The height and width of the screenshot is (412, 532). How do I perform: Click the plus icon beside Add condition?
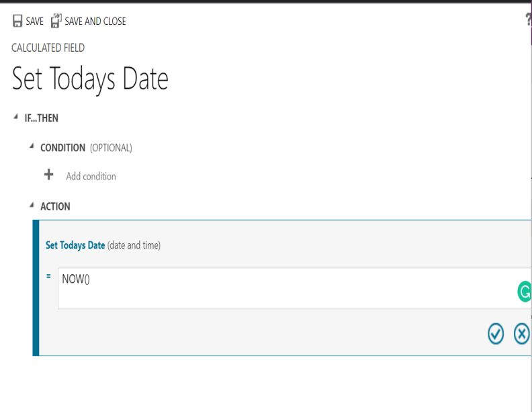48,175
